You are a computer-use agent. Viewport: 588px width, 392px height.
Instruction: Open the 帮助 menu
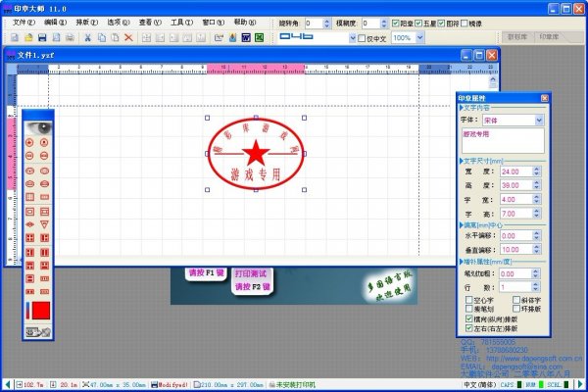coord(244,23)
